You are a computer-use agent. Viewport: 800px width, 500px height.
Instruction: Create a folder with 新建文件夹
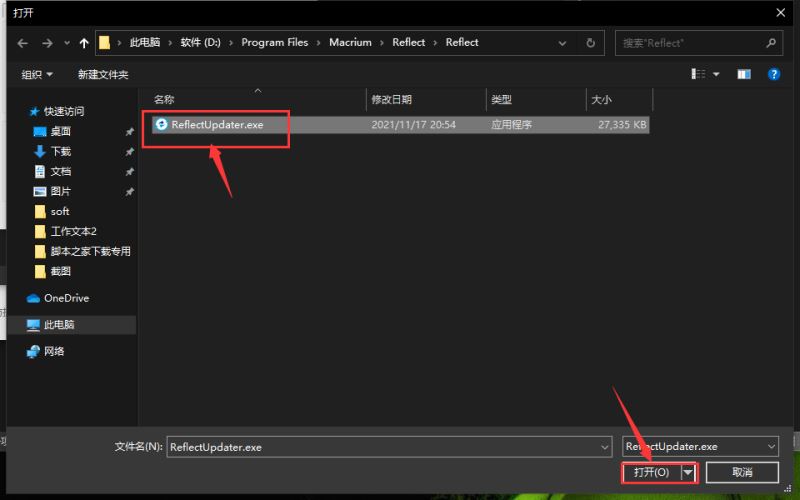[103, 74]
